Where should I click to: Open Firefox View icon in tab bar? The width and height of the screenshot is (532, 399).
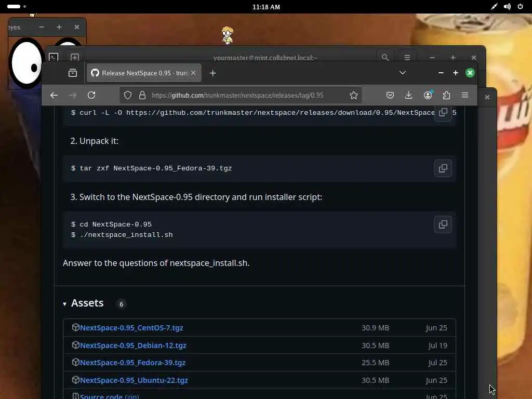[73, 73]
